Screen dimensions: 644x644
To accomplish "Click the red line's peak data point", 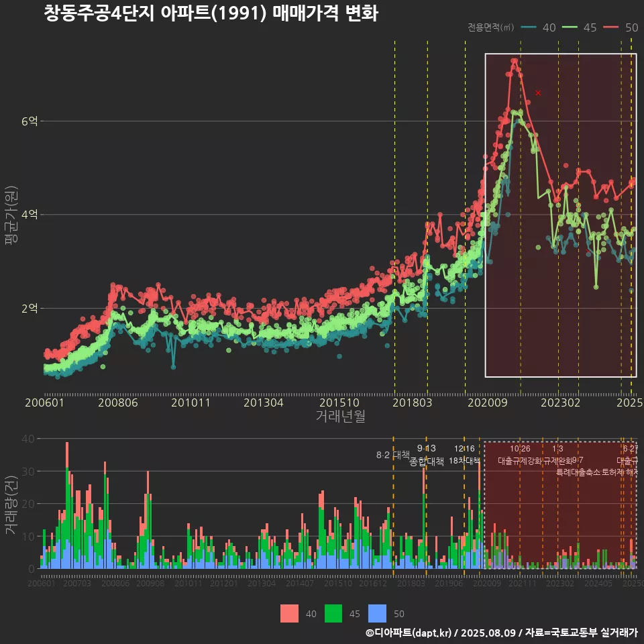I will [515, 61].
